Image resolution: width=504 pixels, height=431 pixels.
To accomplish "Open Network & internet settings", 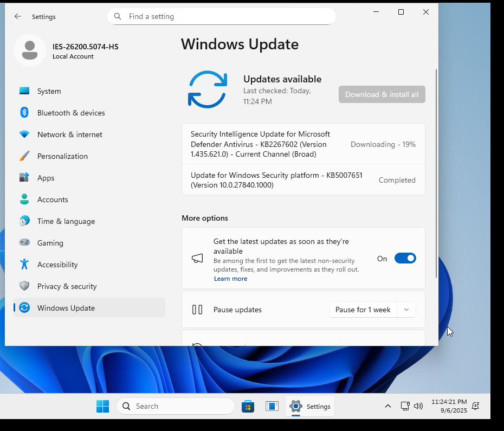I will coord(89,134).
